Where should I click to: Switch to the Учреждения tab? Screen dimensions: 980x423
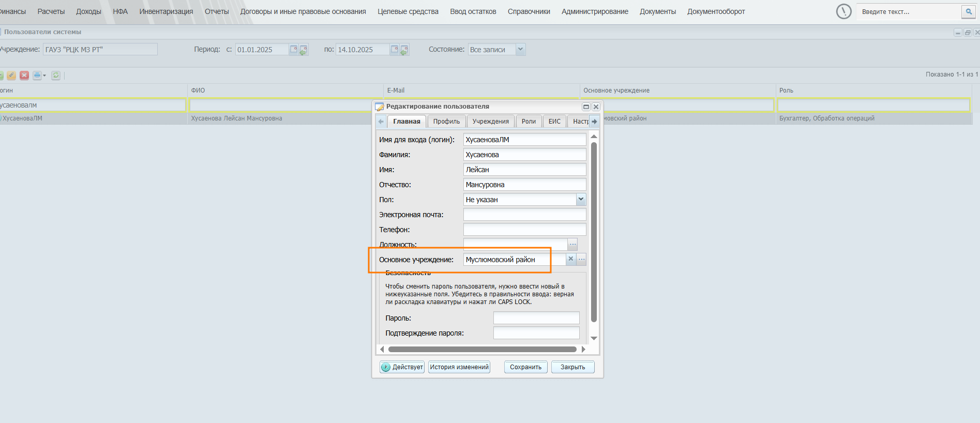491,122
